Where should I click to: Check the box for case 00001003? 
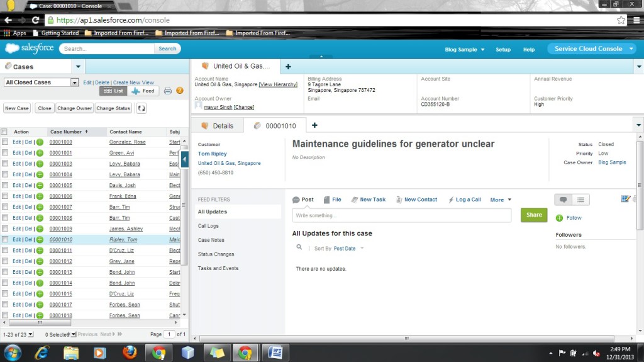pyautogui.click(x=5, y=163)
